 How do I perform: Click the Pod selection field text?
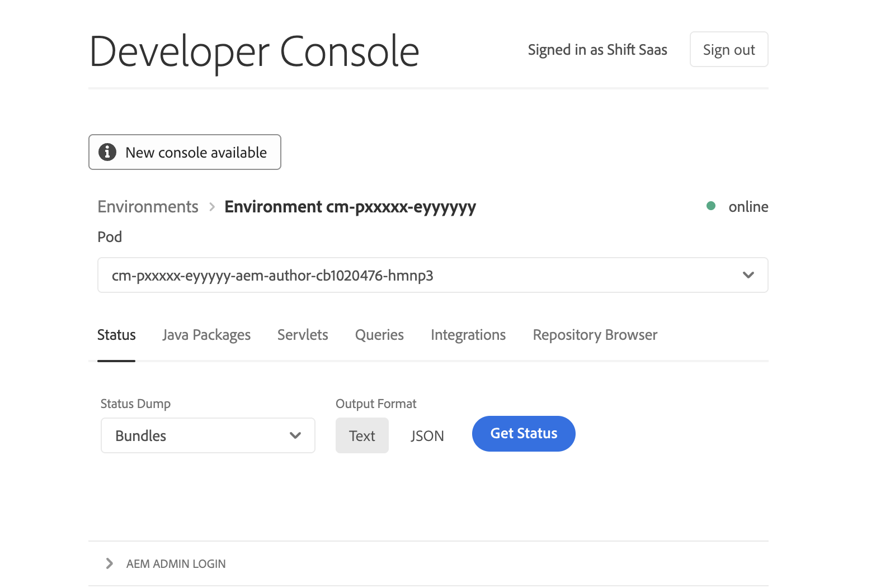[x=272, y=276]
